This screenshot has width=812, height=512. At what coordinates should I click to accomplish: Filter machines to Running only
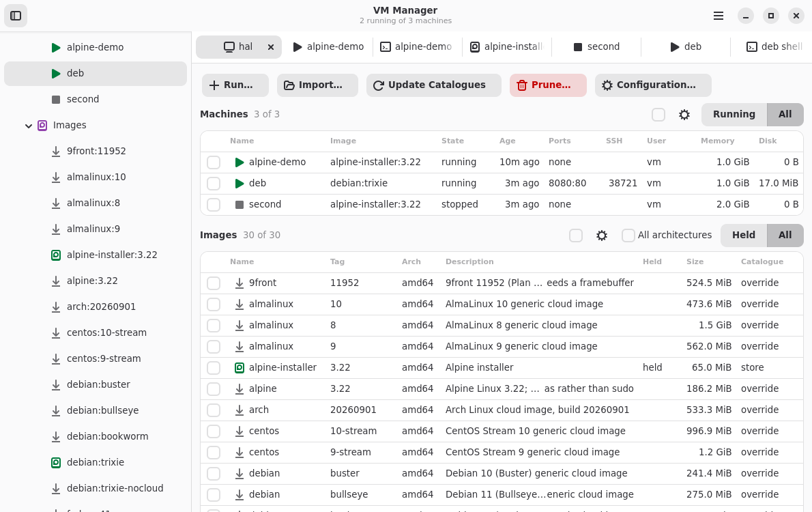(734, 115)
